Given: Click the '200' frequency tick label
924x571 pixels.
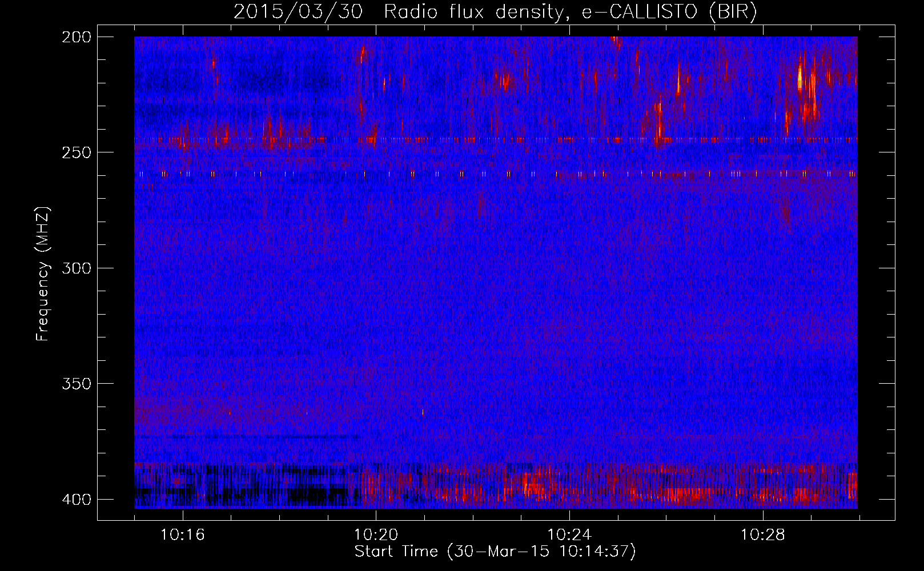Looking at the screenshot, I should coord(76,37).
